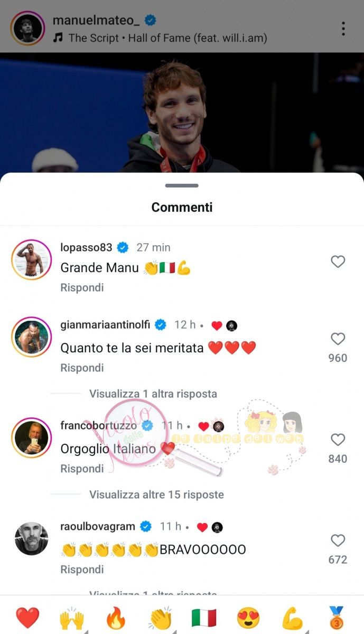Expand Visualizza altre 15 risposte
Image resolution: width=364 pixels, height=634 pixels.
click(156, 495)
